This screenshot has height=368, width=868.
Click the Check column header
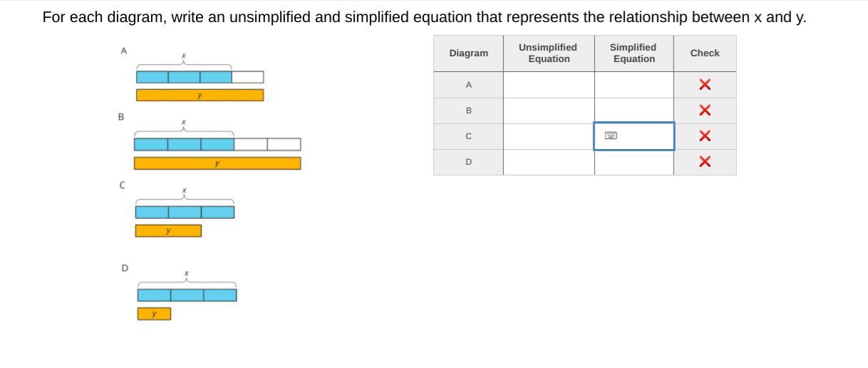click(x=705, y=53)
